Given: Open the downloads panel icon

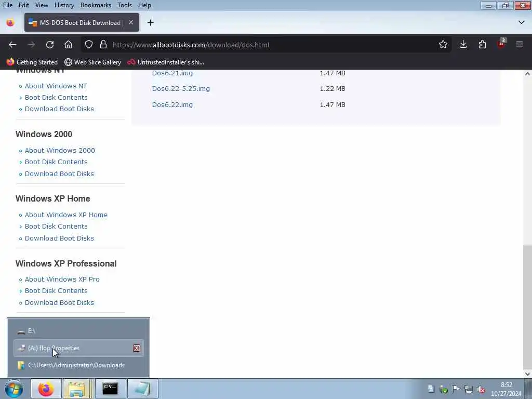Looking at the screenshot, I should click(463, 45).
